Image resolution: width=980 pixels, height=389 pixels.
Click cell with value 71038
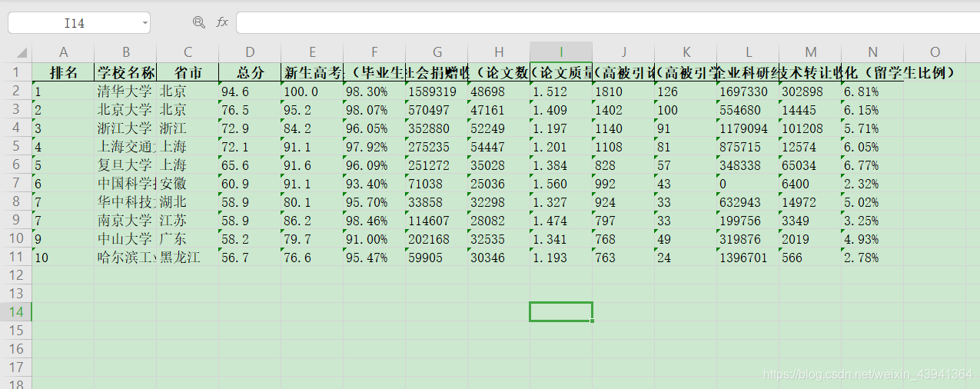(x=437, y=183)
